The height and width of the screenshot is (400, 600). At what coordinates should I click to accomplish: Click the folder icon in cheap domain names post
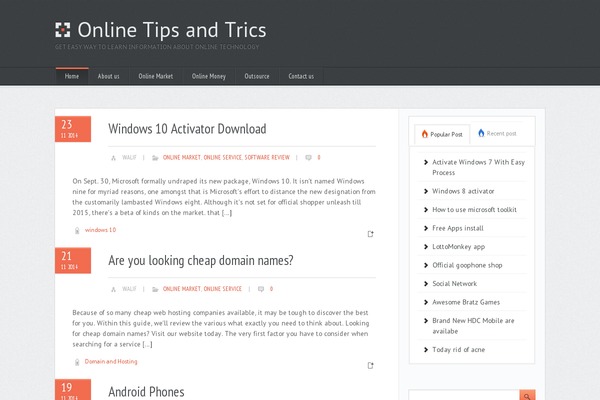pos(155,289)
